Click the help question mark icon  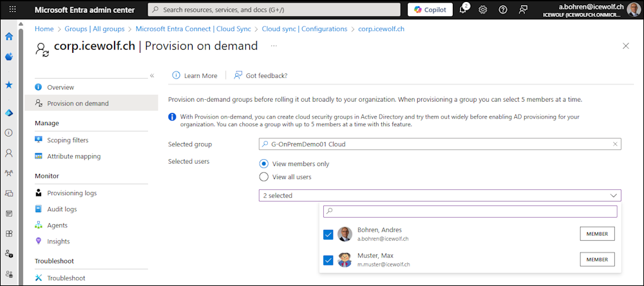pyautogui.click(x=503, y=10)
